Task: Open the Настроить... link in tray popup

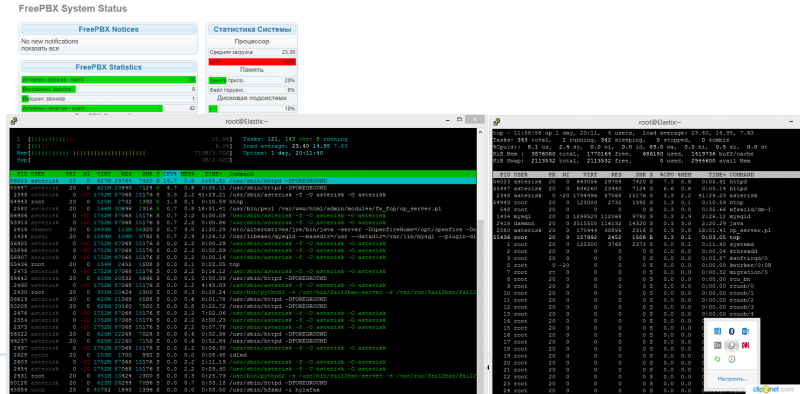Action: pos(732,379)
